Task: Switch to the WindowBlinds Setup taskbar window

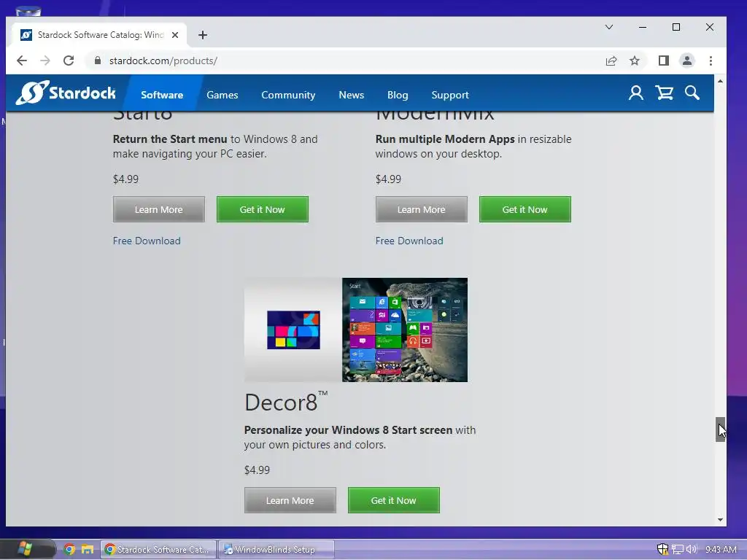Action: [x=276, y=550]
